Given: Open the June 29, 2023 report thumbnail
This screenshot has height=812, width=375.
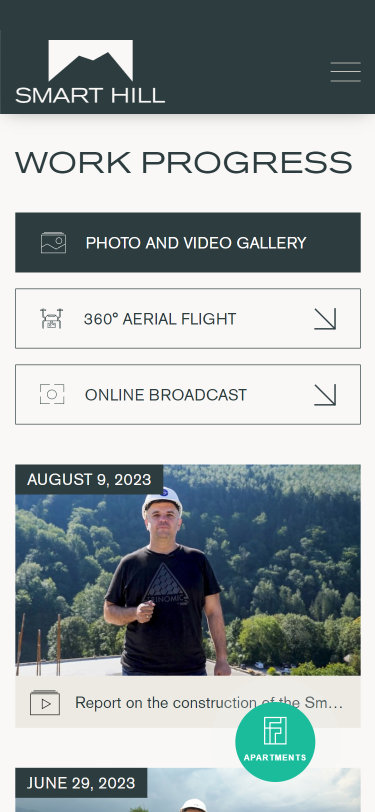Looking at the screenshot, I should pyautogui.click(x=188, y=790).
